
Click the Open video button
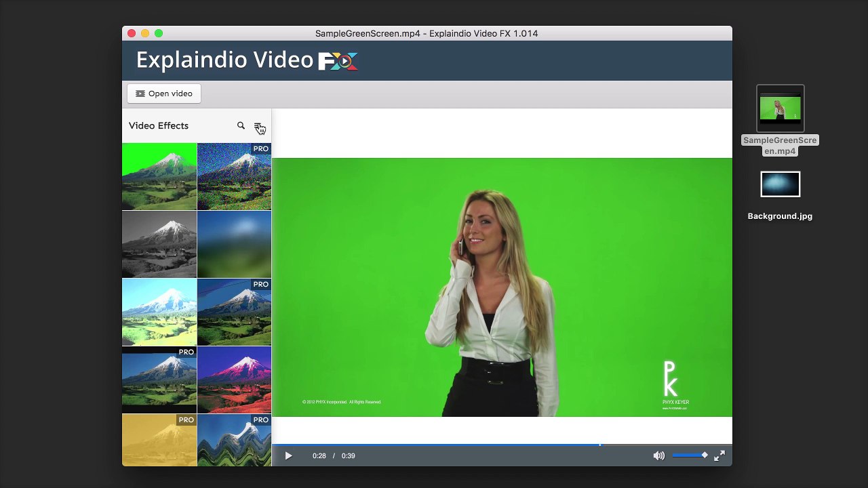164,94
